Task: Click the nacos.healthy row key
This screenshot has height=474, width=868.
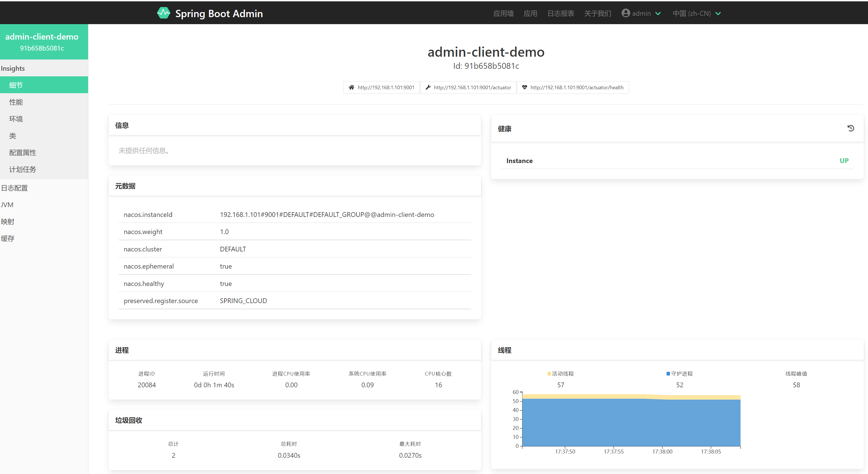Action: [144, 283]
